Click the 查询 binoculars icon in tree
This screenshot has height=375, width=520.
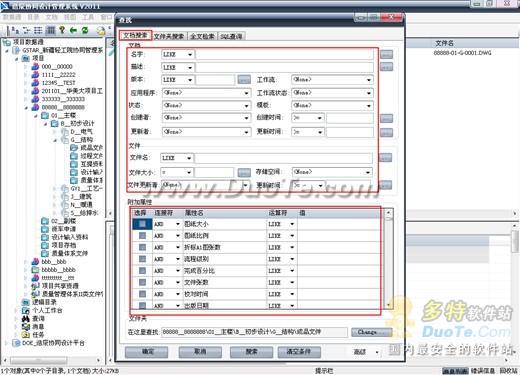click(x=26, y=318)
